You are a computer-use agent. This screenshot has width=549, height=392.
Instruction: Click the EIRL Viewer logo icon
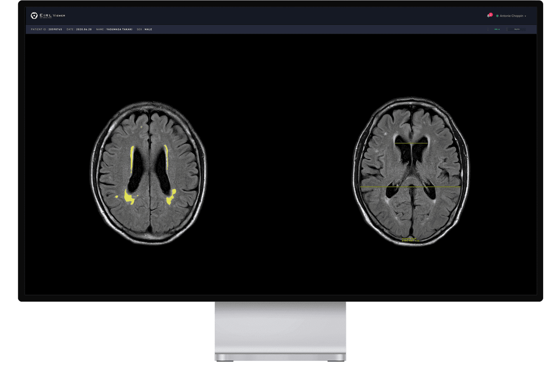point(33,16)
